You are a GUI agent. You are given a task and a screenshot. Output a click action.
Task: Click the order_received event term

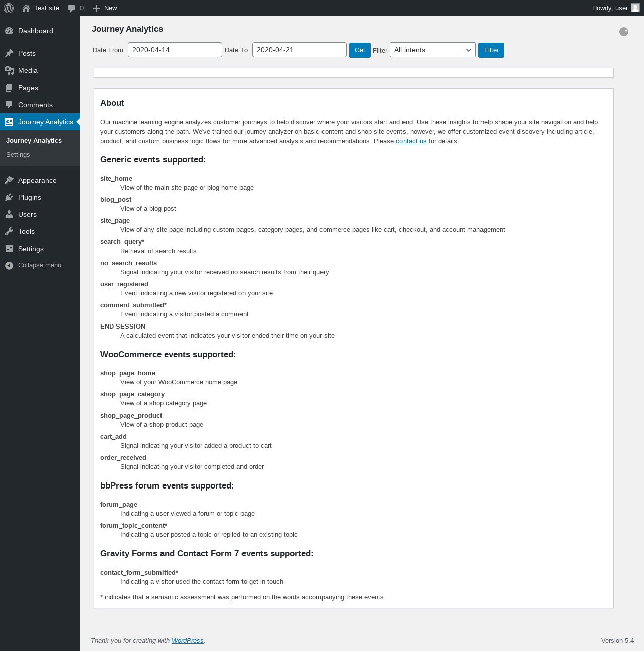coord(123,458)
